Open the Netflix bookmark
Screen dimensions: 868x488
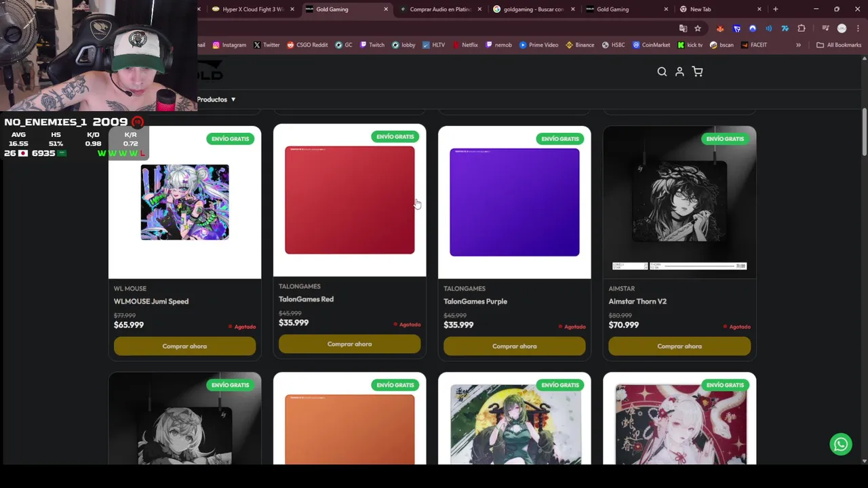[465, 45]
